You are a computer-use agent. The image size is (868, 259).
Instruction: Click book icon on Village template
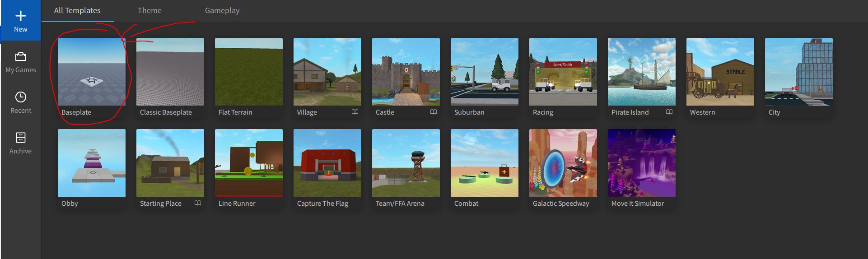coord(355,112)
